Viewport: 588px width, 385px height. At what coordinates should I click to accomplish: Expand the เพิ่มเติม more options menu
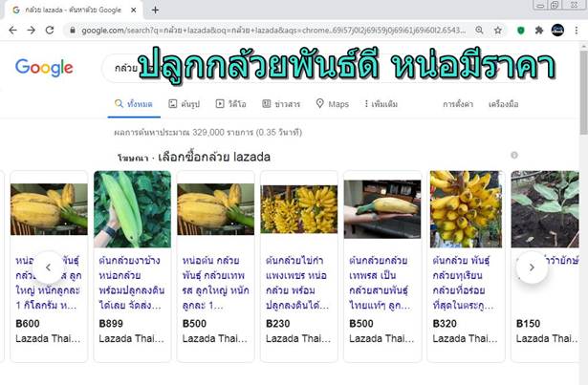(x=381, y=104)
